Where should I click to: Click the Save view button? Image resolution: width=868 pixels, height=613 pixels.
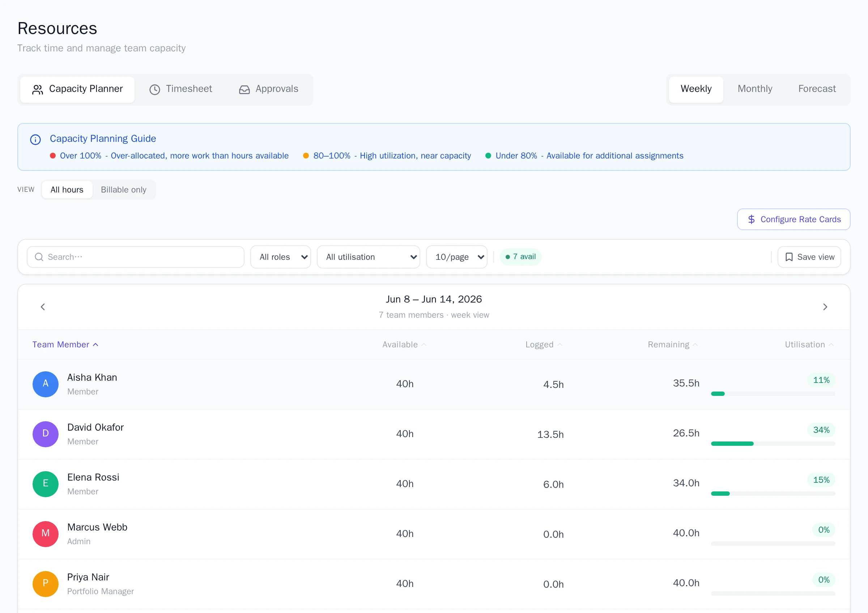point(809,257)
